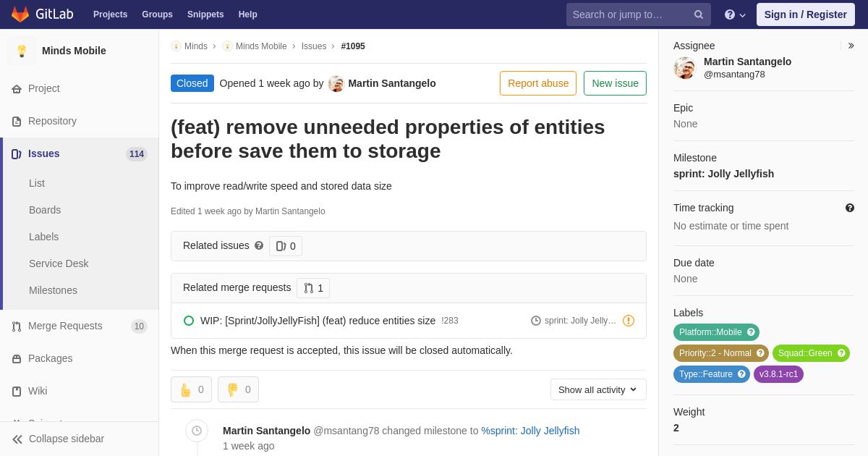Click the thumbs down reaction button
The image size is (868, 456).
(x=238, y=389)
